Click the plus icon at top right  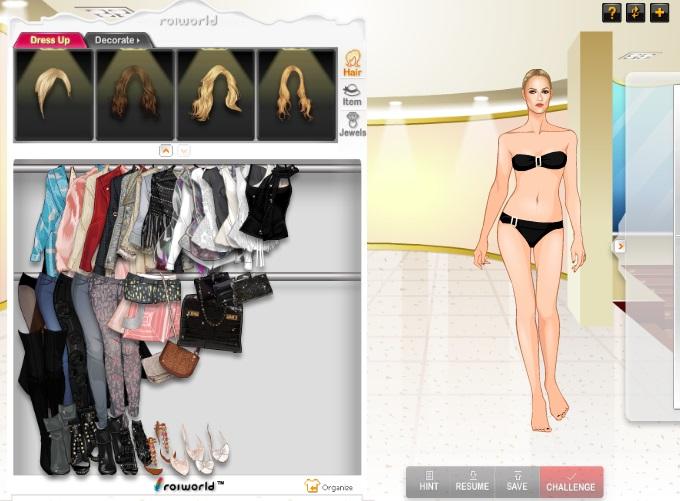pos(659,13)
